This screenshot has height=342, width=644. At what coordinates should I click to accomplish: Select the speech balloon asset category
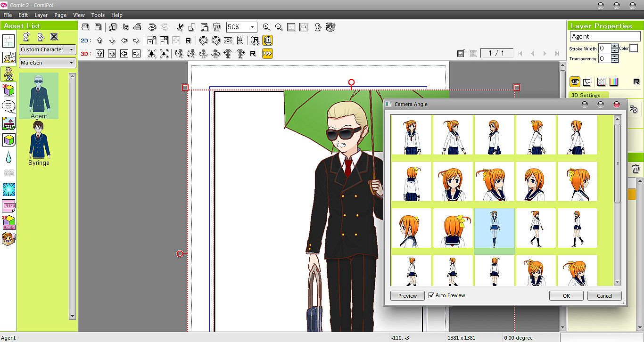[8, 106]
